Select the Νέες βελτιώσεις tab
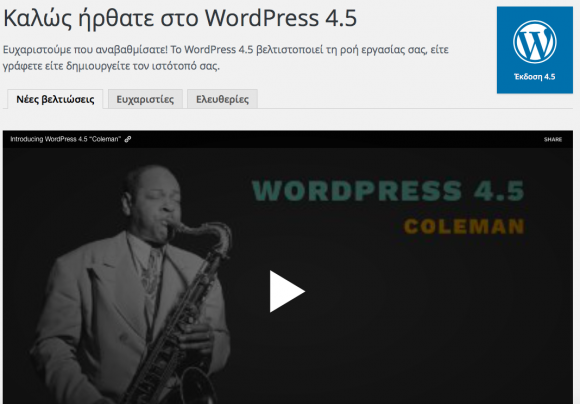Image resolution: width=580 pixels, height=404 pixels. [55, 99]
